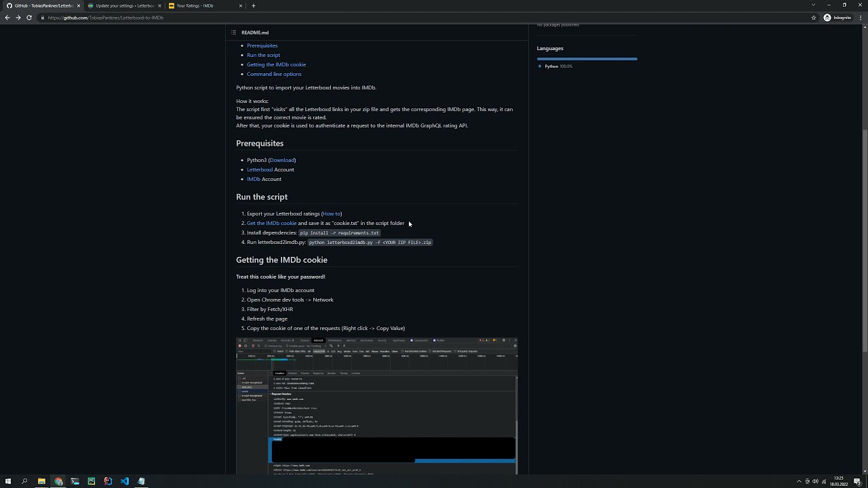The height and width of the screenshot is (488, 868).
Task: Select the pip install requirements code snippet
Action: (340, 232)
